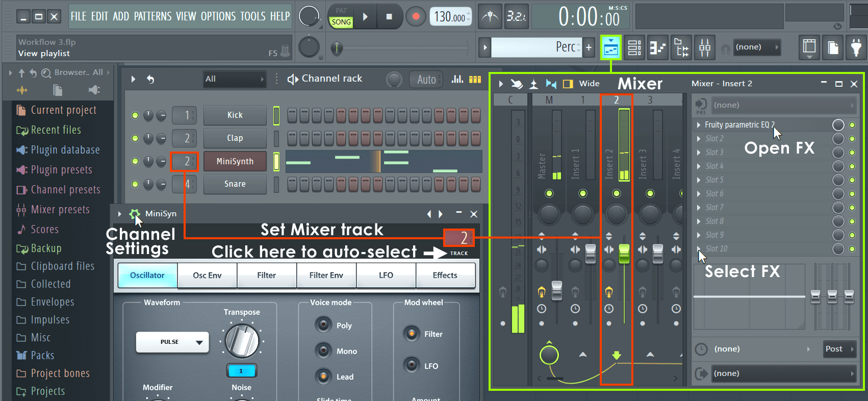Click the Play button in transport
Image resolution: width=868 pixels, height=401 pixels.
365,17
